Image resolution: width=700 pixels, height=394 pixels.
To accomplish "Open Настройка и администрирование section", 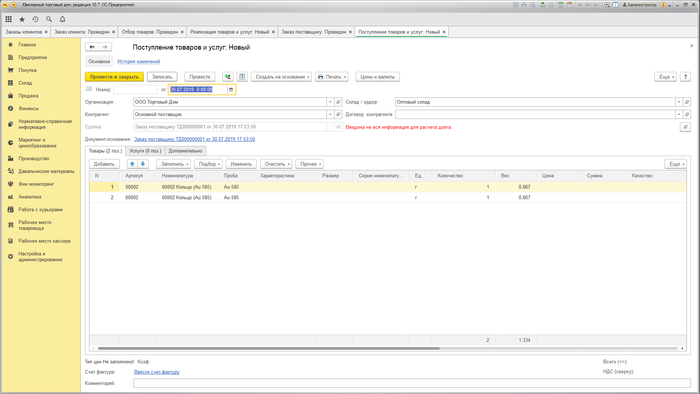I will pos(40,257).
